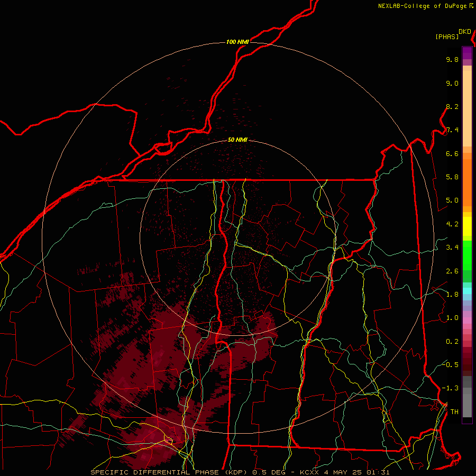The image size is (476, 476).
Task: Click the TH threshold label on scale
Action: click(454, 411)
